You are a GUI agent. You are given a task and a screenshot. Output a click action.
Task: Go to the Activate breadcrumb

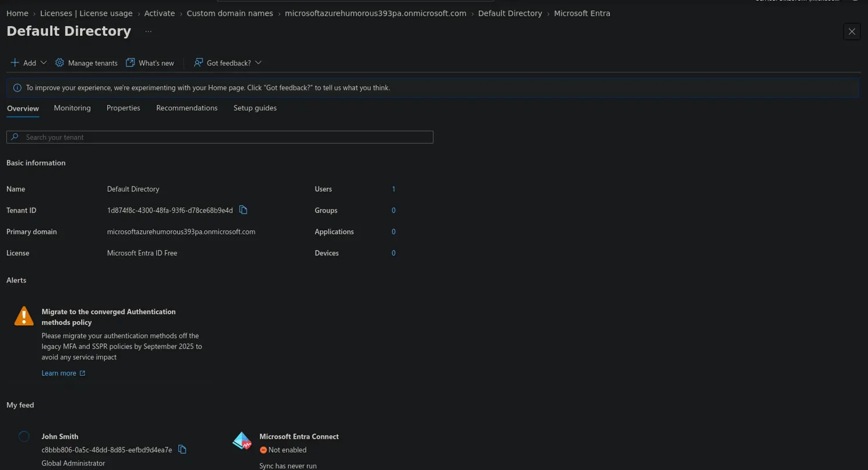coord(159,13)
